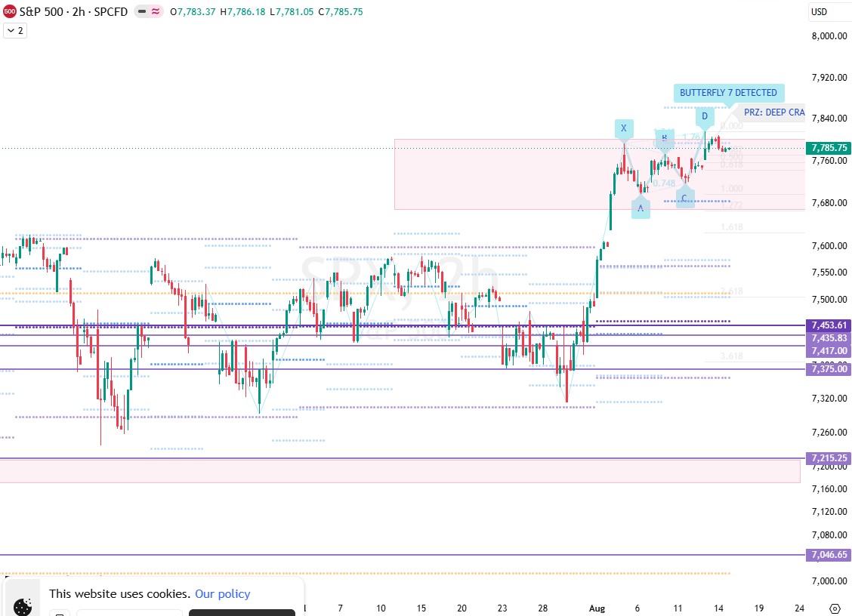Select pattern point label A
This screenshot has width=852, height=616.
641,208
